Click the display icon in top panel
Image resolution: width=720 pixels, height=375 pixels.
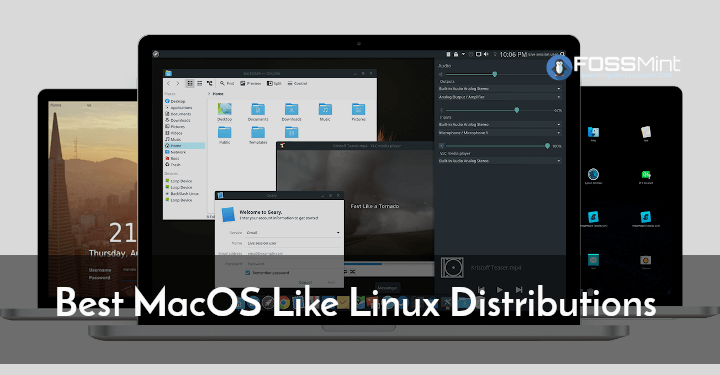(478, 54)
